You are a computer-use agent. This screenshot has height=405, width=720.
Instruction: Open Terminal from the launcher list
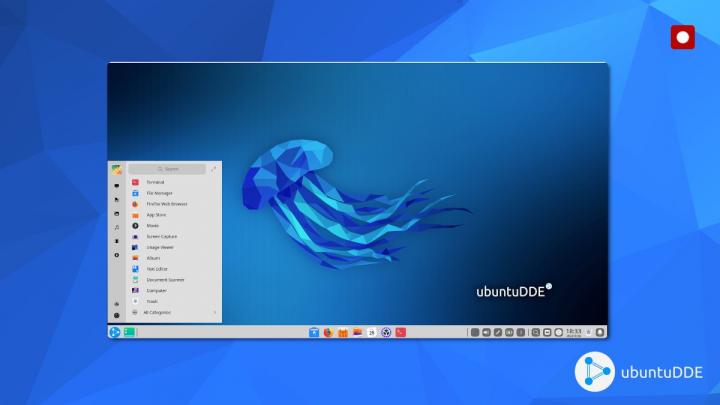[155, 182]
